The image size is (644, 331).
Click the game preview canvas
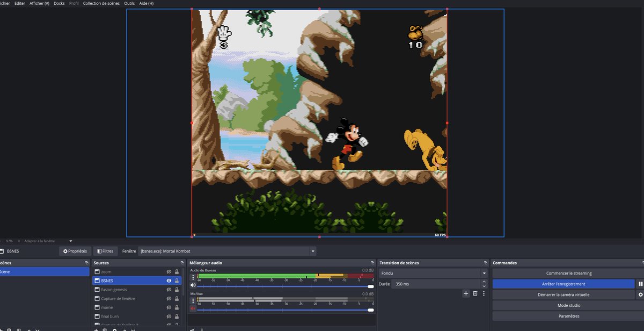tap(319, 123)
